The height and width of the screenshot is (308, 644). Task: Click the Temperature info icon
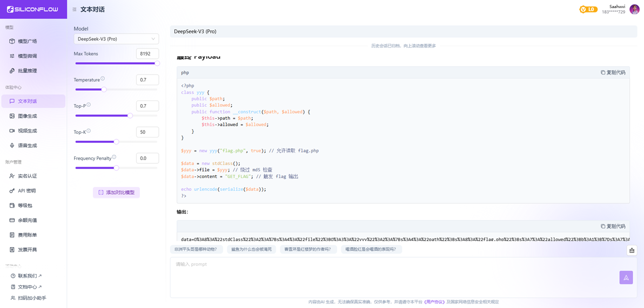[x=103, y=79]
